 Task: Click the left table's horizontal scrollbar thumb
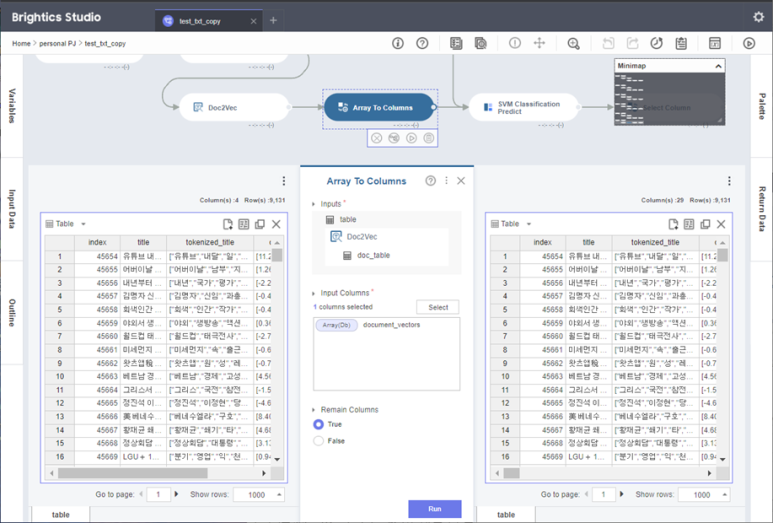click(133, 473)
